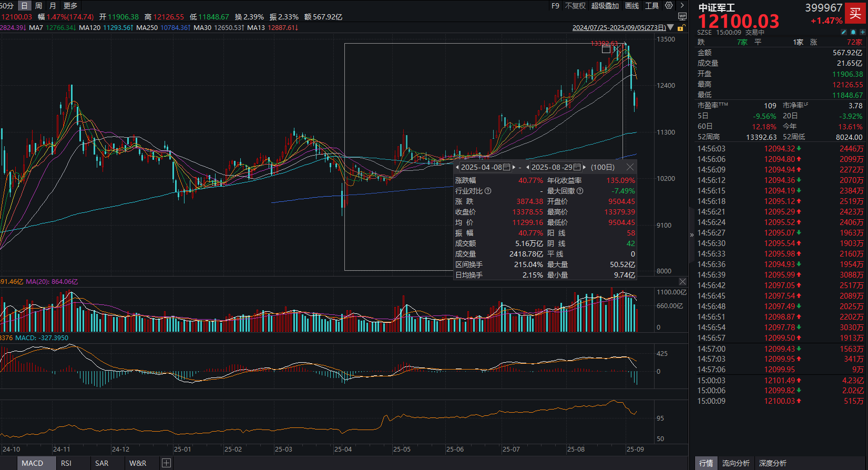Click the pencil edit icon
The height and width of the screenshot is (470, 868).
click(844, 33)
